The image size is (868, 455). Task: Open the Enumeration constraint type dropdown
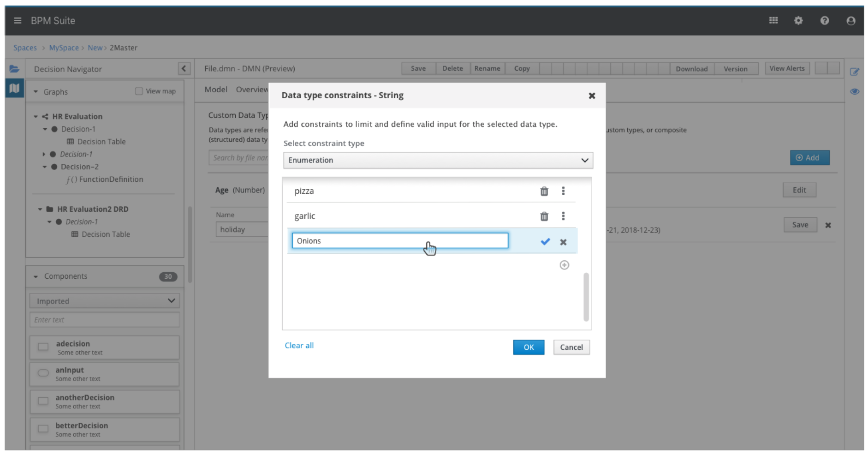point(438,160)
